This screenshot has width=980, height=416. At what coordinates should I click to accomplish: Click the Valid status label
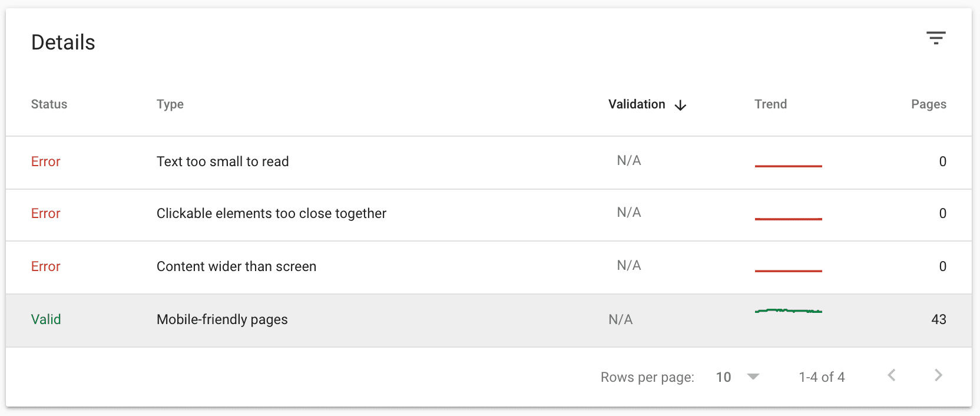coord(46,319)
